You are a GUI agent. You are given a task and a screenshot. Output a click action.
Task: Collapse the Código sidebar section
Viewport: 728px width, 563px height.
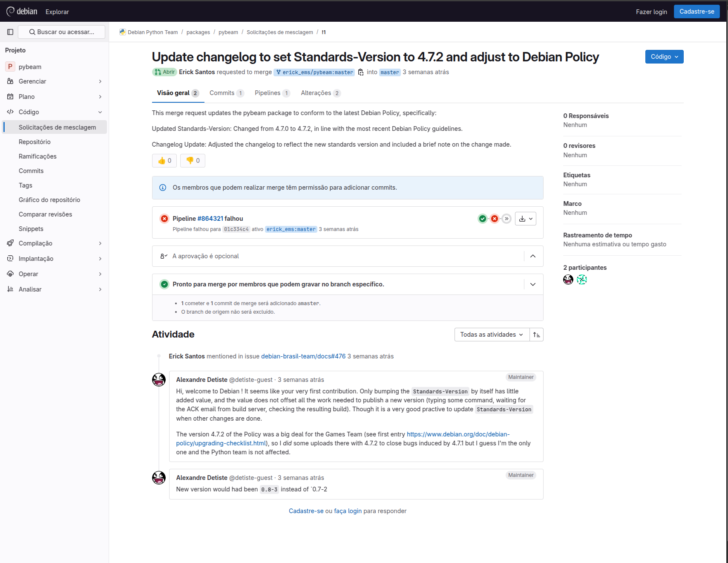click(x=55, y=112)
